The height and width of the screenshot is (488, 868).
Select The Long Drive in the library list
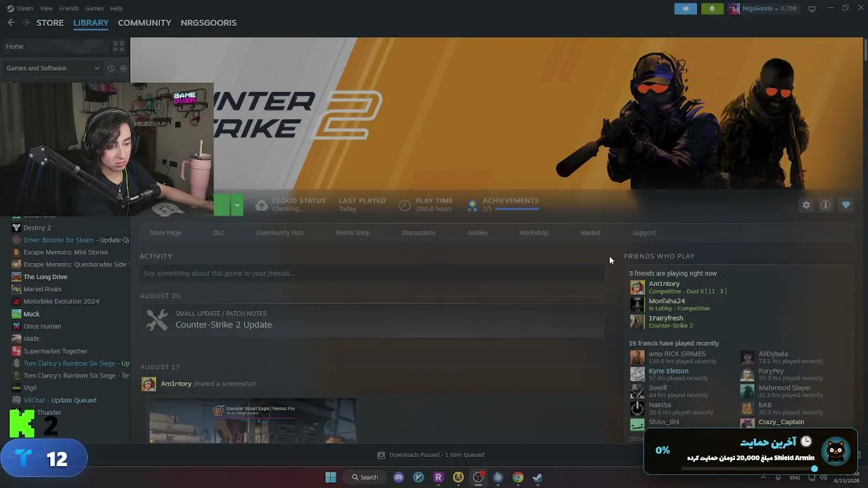pyautogui.click(x=45, y=277)
